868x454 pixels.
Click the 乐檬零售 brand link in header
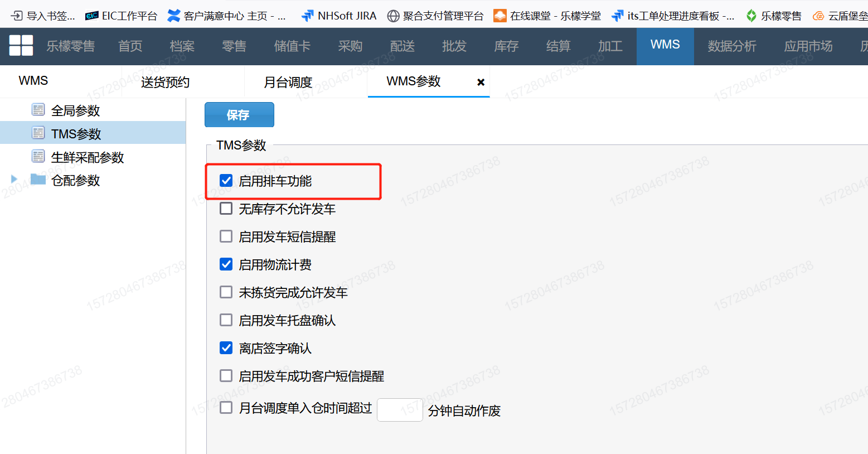point(70,46)
